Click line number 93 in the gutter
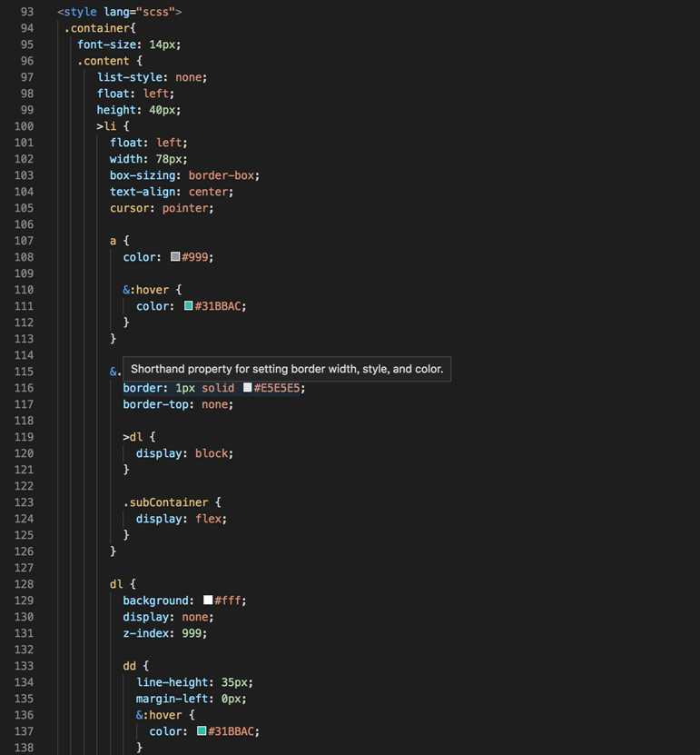The width and height of the screenshot is (700, 755). pyautogui.click(x=26, y=12)
